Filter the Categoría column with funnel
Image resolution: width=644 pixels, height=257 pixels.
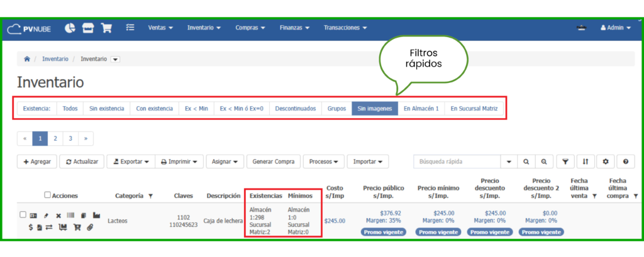tap(151, 196)
